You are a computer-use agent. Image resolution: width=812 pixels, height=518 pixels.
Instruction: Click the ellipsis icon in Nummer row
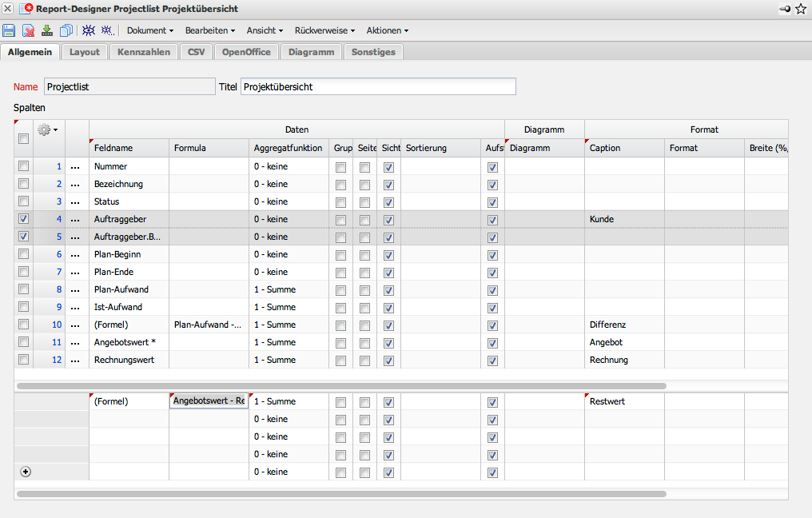pos(76,167)
